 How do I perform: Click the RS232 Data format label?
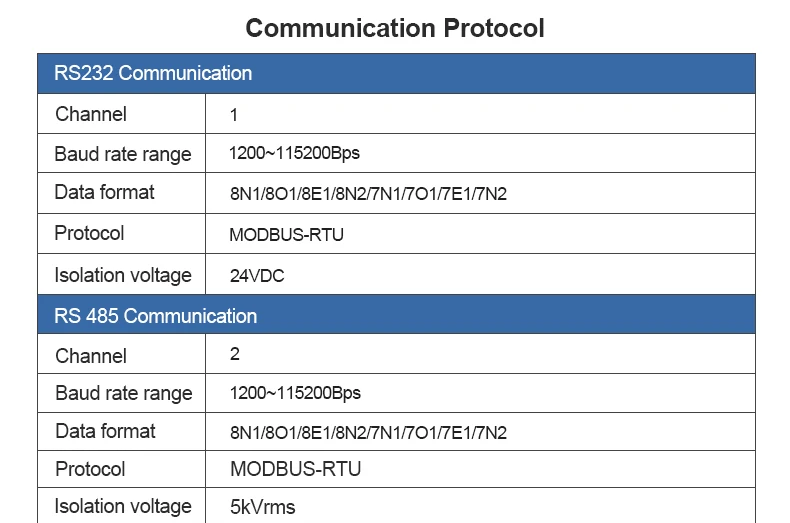(x=104, y=192)
